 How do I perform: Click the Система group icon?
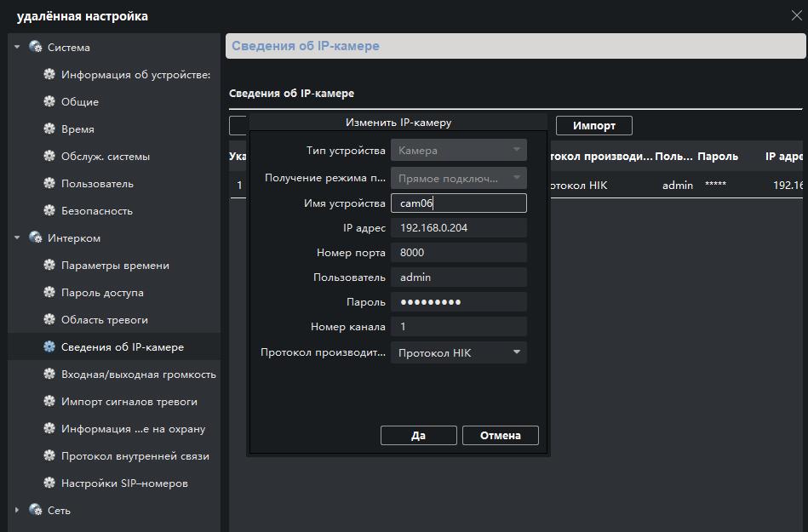pyautogui.click(x=36, y=48)
